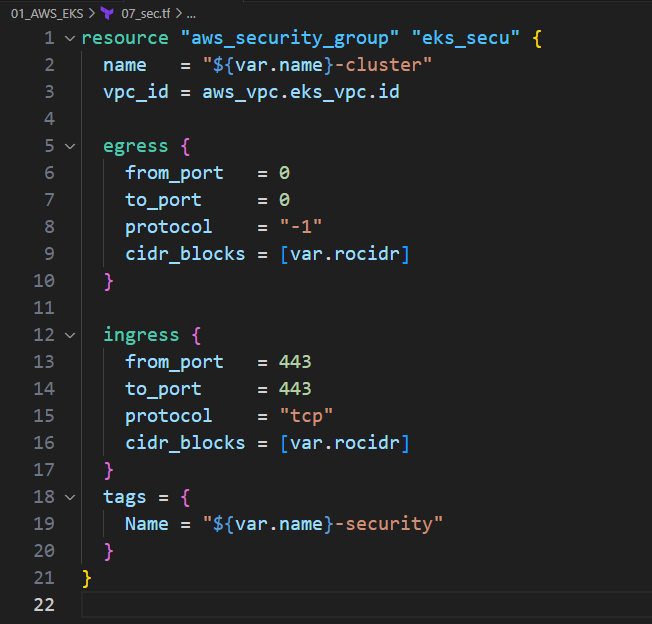Place cursor on empty line 22
The width and height of the screenshot is (652, 624).
point(366,605)
